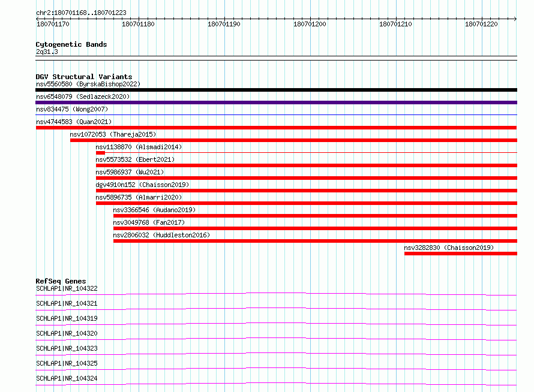Viewport: 534px width, 392px height.
Task: Open nsv1138870 (Alsmadi2014) variant label
Action: tap(139, 147)
